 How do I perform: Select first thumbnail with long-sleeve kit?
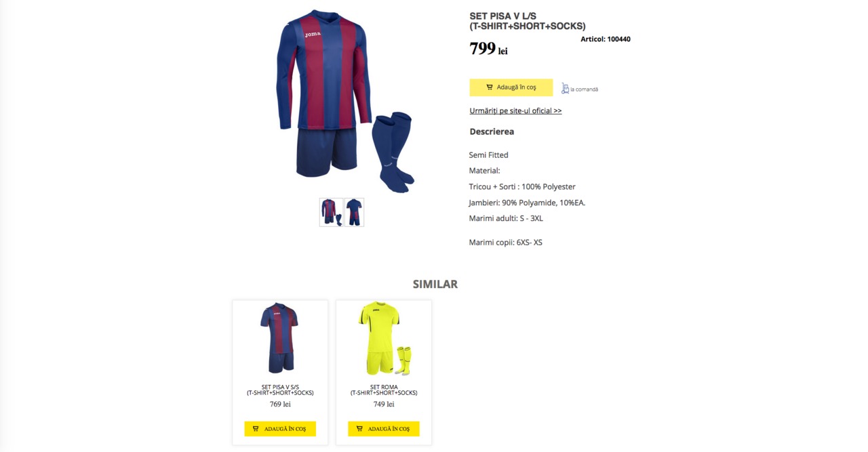coord(332,212)
